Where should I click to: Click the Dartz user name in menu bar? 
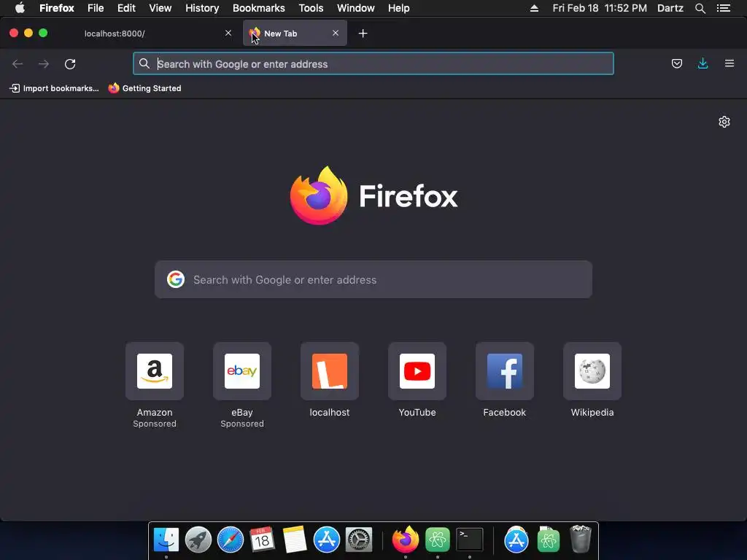pyautogui.click(x=670, y=8)
